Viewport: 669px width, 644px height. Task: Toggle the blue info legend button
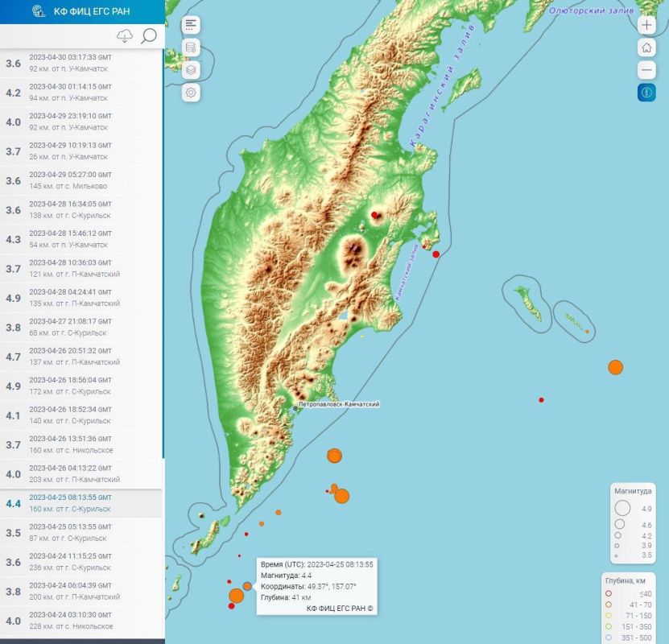(646, 93)
